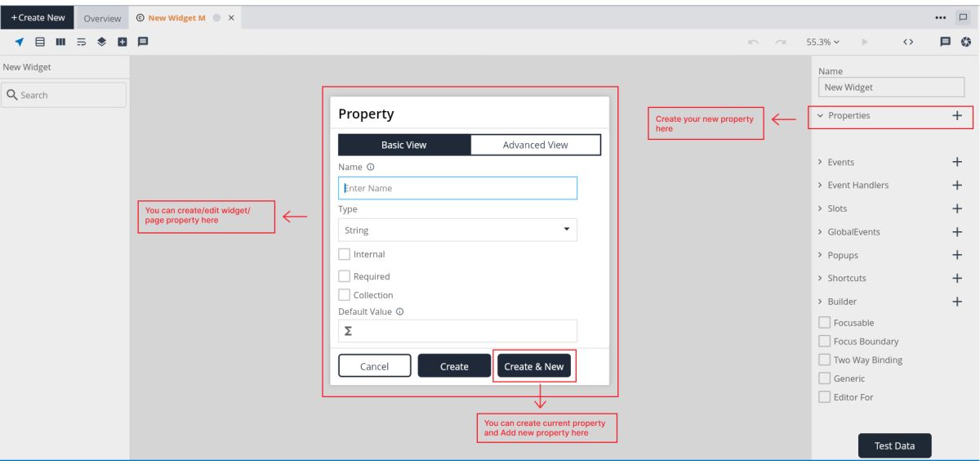Check the Collection checkbox
The image size is (980, 461).
tap(344, 295)
